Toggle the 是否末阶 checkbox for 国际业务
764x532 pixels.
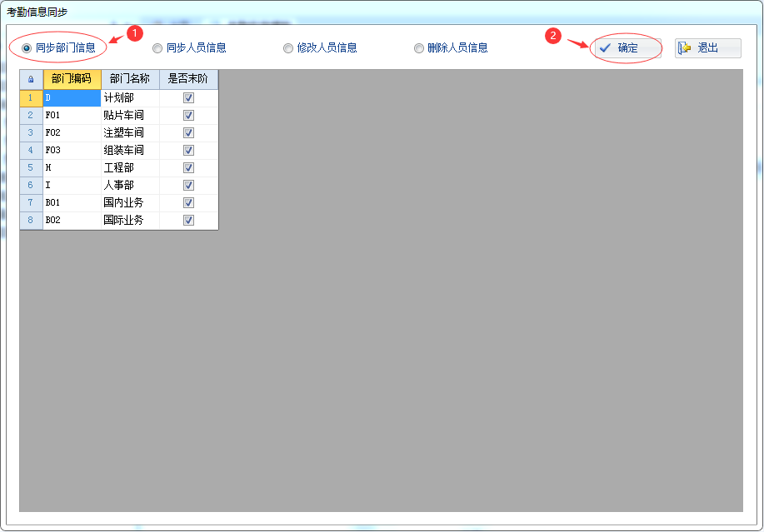tap(189, 221)
